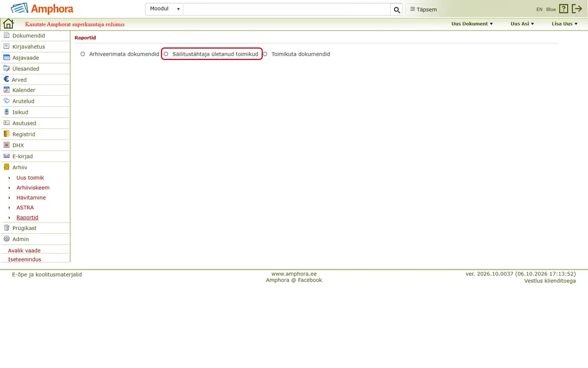Open Hävitamine under Arhiiv
This screenshot has width=588, height=368.
pos(31,198)
